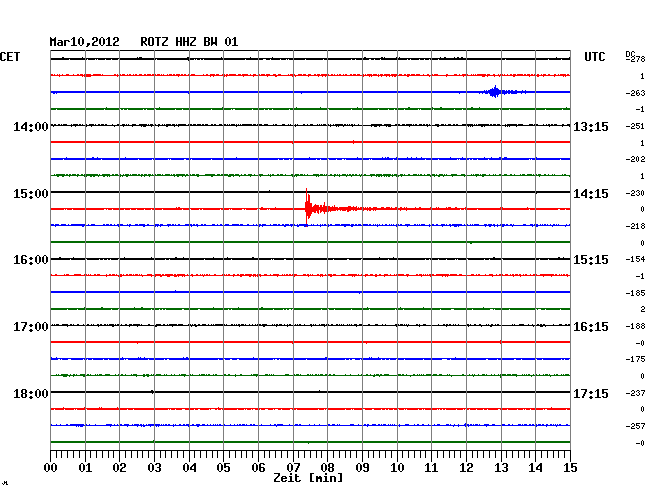Click minute tick label 15

click(x=570, y=467)
